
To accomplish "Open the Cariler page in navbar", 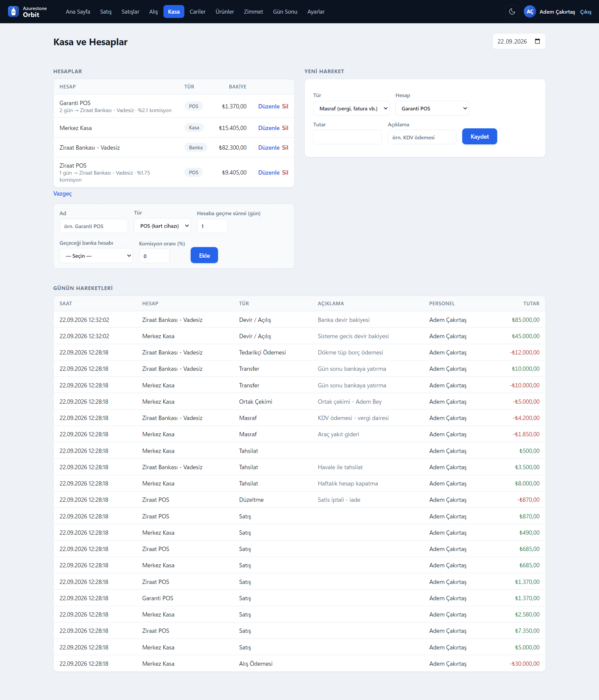I will pyautogui.click(x=197, y=12).
